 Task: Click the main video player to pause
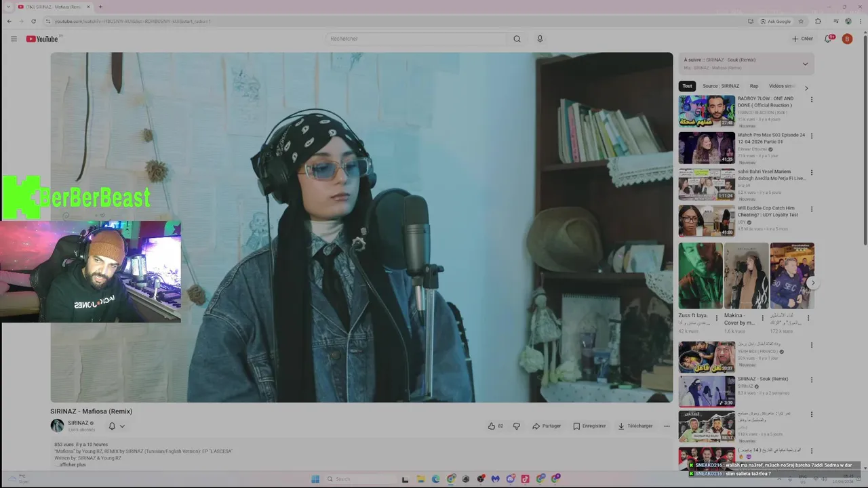(361, 227)
